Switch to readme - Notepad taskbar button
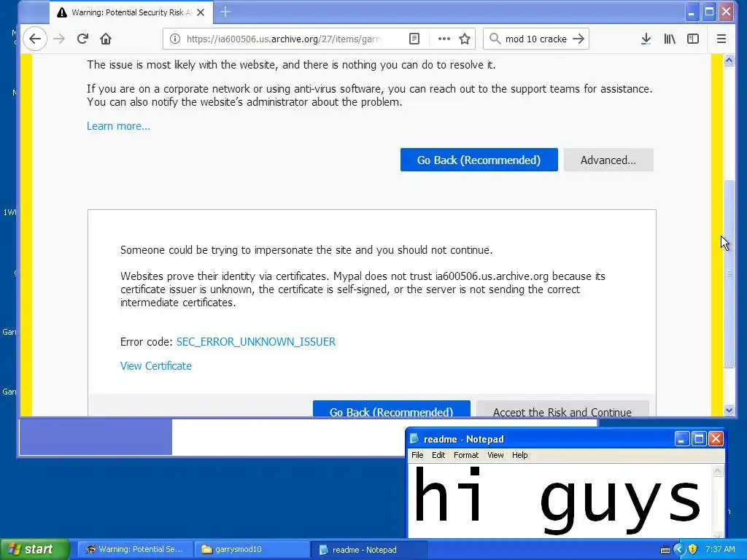747x560 pixels. tap(368, 550)
